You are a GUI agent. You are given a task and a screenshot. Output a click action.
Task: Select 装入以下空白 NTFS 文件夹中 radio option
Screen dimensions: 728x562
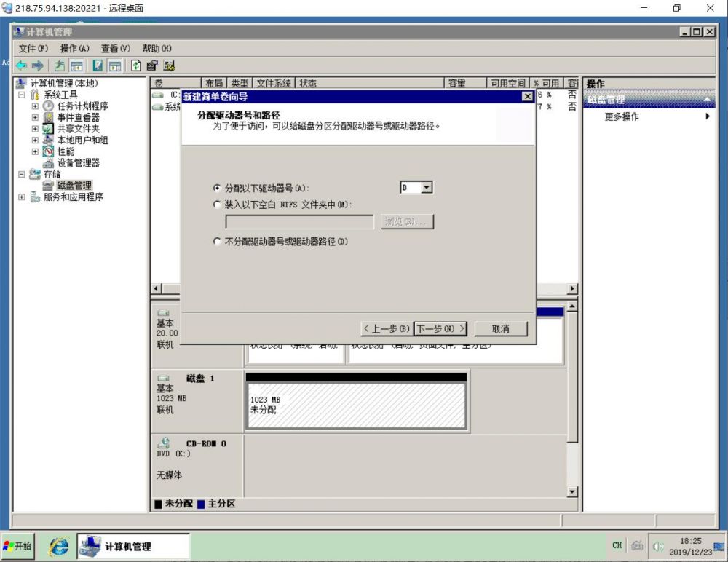point(217,205)
